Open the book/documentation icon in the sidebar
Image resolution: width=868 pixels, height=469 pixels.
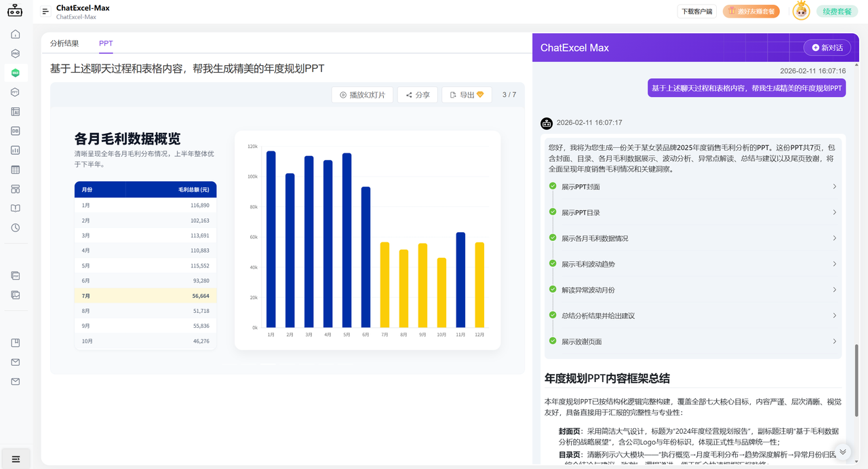(15, 208)
